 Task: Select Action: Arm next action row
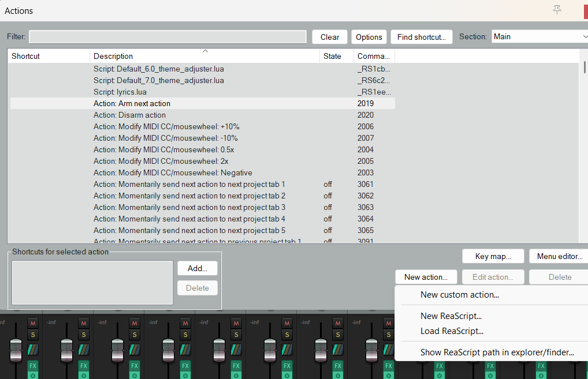pyautogui.click(x=203, y=103)
